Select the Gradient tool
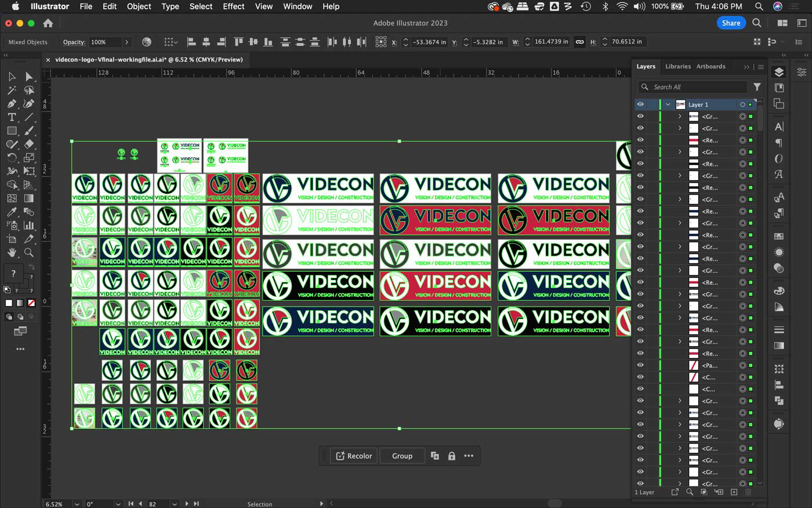Screen dimensions: 812x508 (29, 198)
